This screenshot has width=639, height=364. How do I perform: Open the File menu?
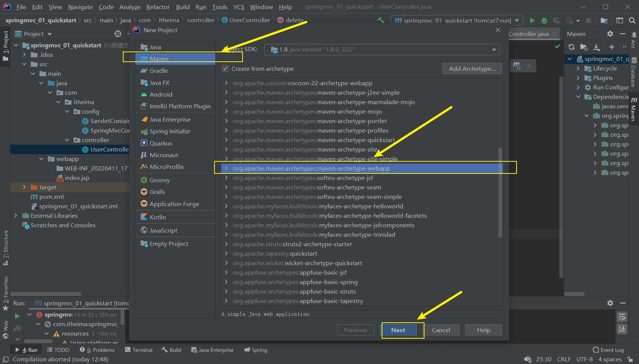pyautogui.click(x=21, y=7)
